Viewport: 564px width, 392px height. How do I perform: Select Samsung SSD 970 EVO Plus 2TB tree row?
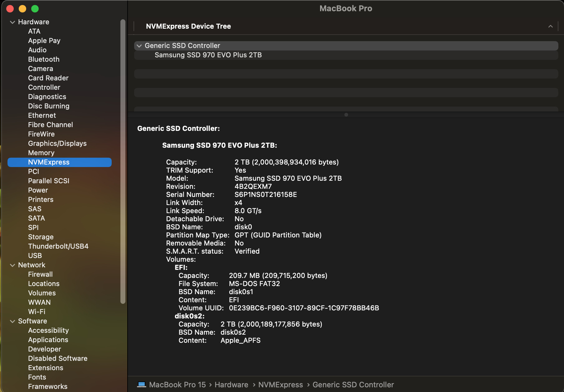346,55
